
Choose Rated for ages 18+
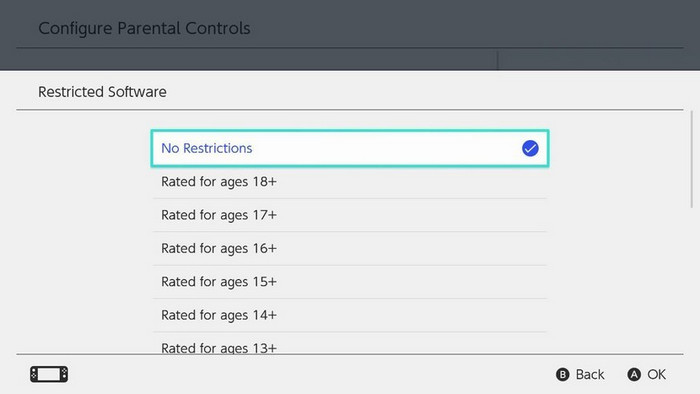350,182
